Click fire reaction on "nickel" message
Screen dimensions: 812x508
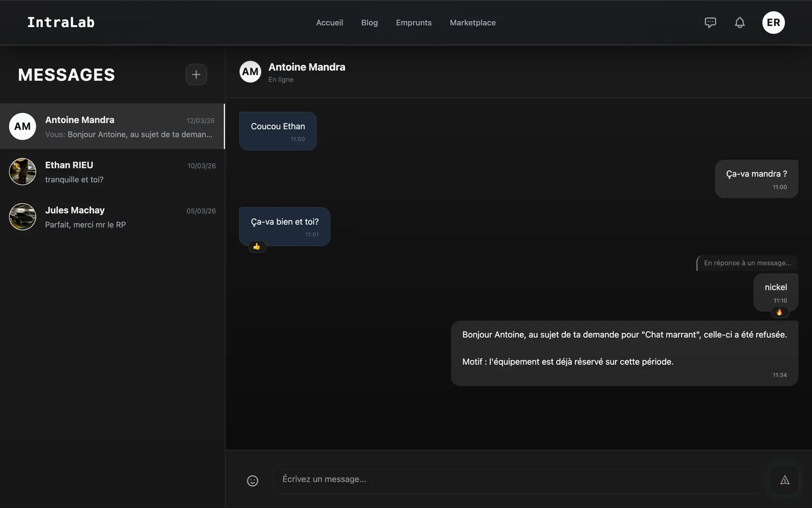(x=780, y=312)
